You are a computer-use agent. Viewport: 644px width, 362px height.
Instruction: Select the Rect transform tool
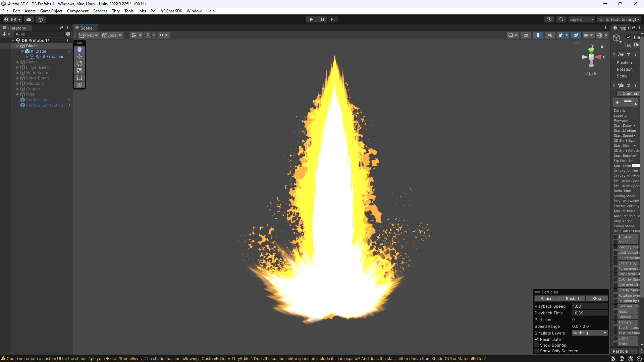(79, 78)
